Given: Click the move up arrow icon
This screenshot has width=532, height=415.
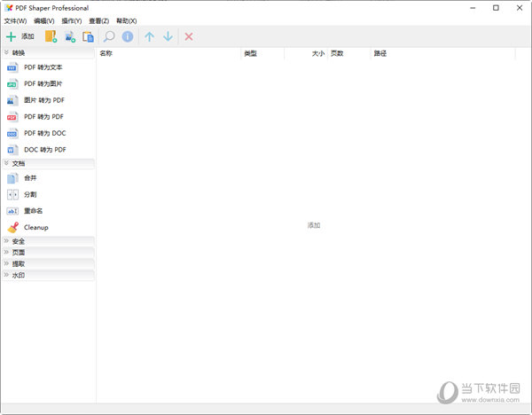Looking at the screenshot, I should pyautogui.click(x=149, y=36).
